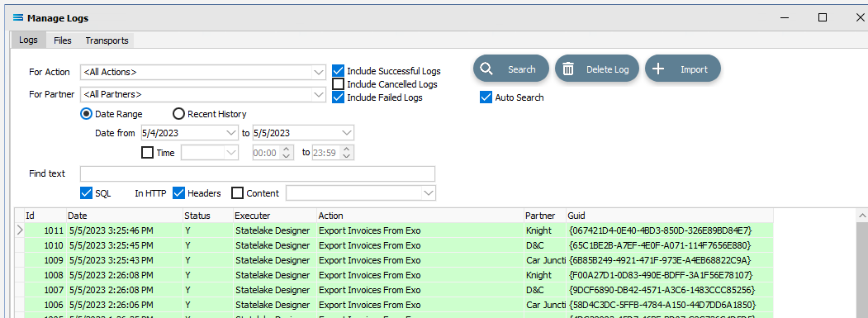Click the plus icon on Import button

tap(657, 69)
